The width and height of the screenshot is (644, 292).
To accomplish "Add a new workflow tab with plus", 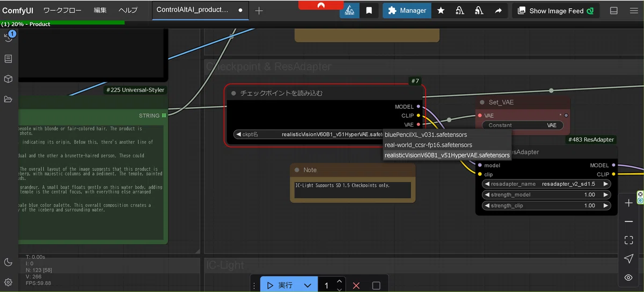I will pos(259,11).
